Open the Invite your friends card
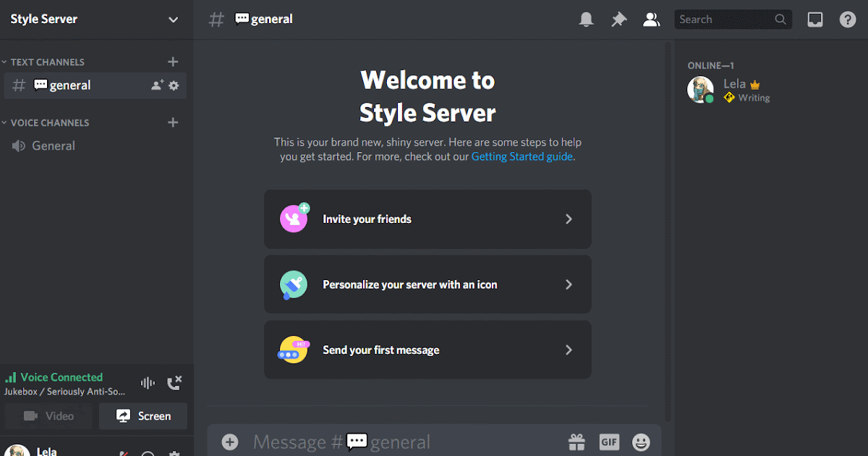The image size is (868, 456). 427,219
